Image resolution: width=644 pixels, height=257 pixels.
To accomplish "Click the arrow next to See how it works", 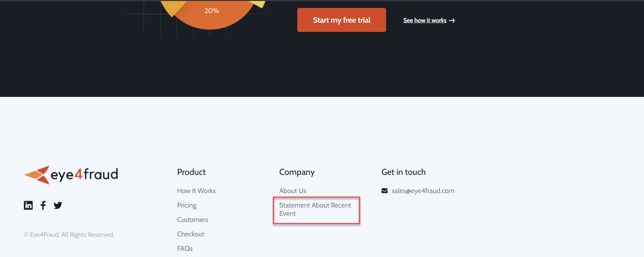I will click(452, 21).
